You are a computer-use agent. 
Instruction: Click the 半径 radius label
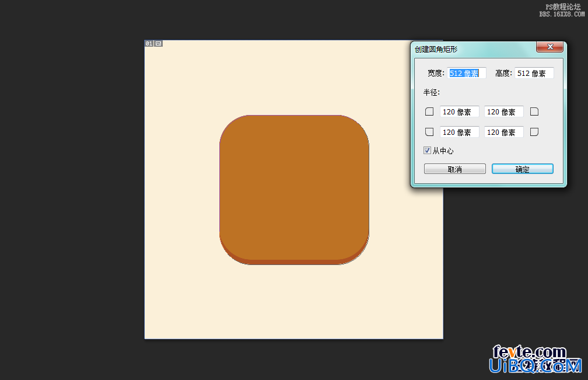[x=432, y=92]
